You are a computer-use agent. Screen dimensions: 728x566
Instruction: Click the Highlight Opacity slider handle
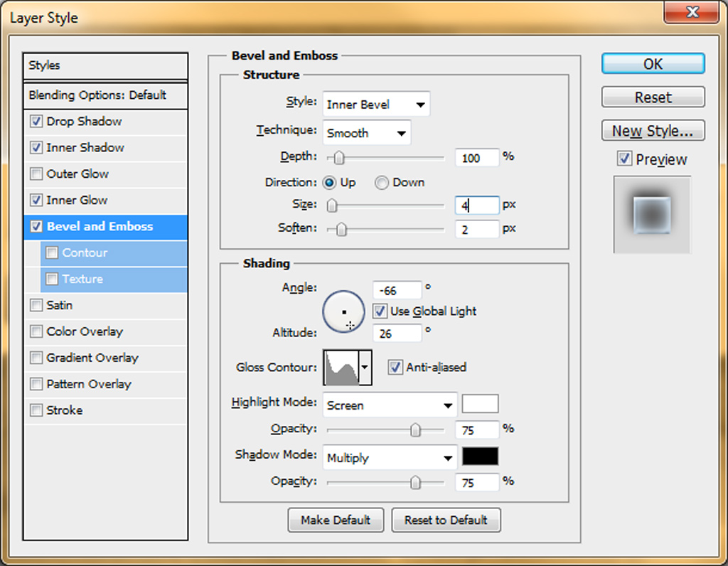[x=415, y=430]
